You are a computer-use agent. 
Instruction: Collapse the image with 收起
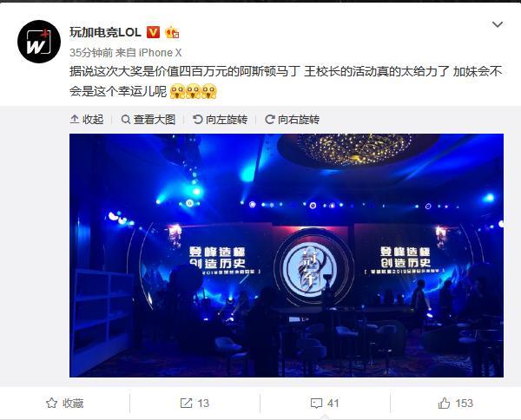(x=87, y=119)
